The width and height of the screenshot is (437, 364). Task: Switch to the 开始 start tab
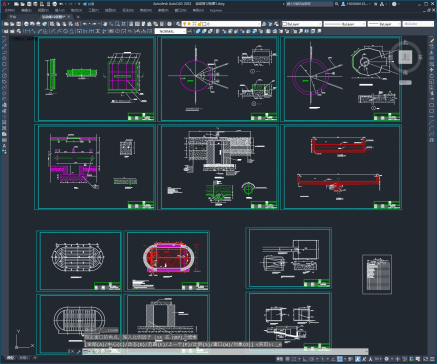[13, 17]
